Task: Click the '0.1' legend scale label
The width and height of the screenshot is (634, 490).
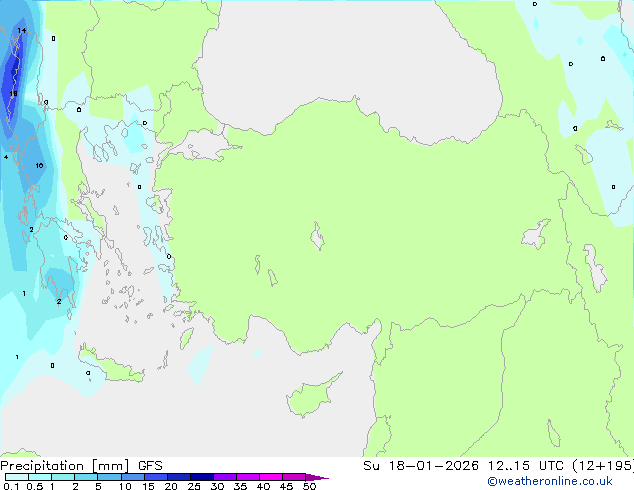Action: 11,486
